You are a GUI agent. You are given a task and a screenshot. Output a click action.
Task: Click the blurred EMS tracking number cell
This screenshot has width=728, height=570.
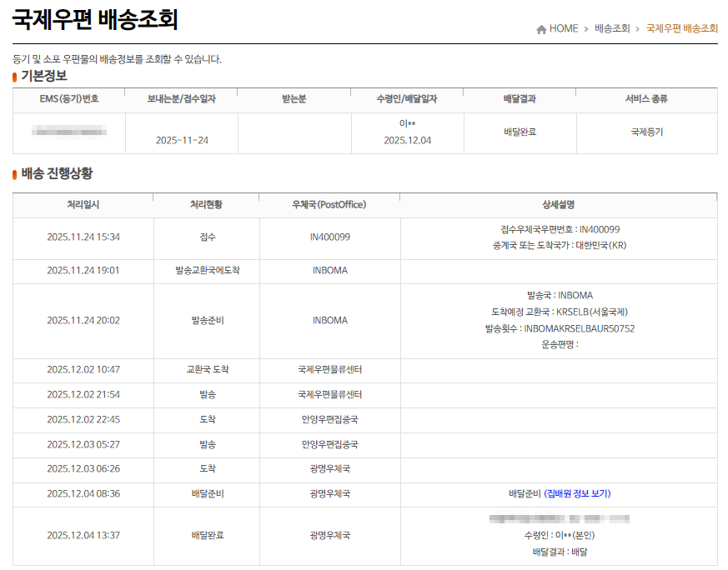[x=68, y=132]
